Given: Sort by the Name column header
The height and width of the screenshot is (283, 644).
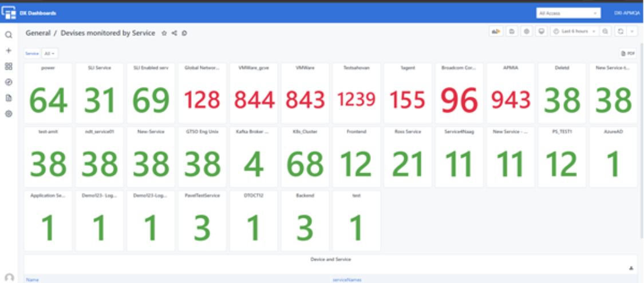Looking at the screenshot, I should point(32,280).
